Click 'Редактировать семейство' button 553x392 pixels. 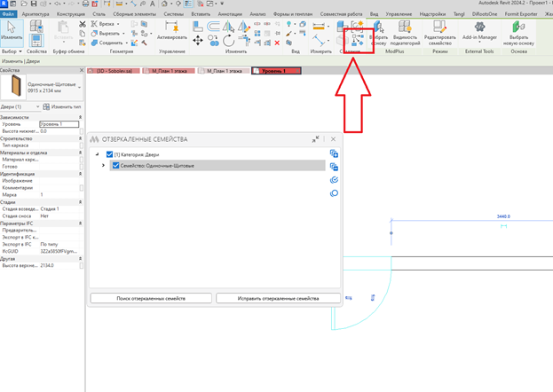pyautogui.click(x=439, y=33)
